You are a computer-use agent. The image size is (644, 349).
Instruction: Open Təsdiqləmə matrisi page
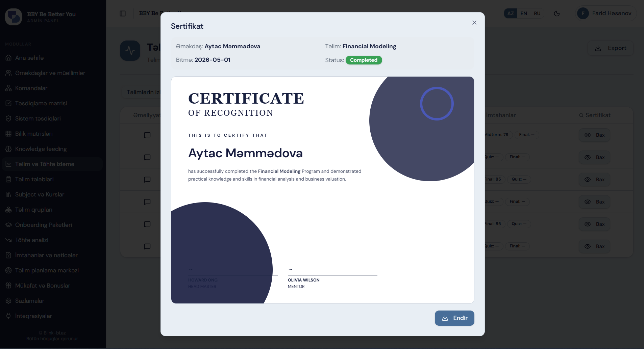tap(52, 103)
